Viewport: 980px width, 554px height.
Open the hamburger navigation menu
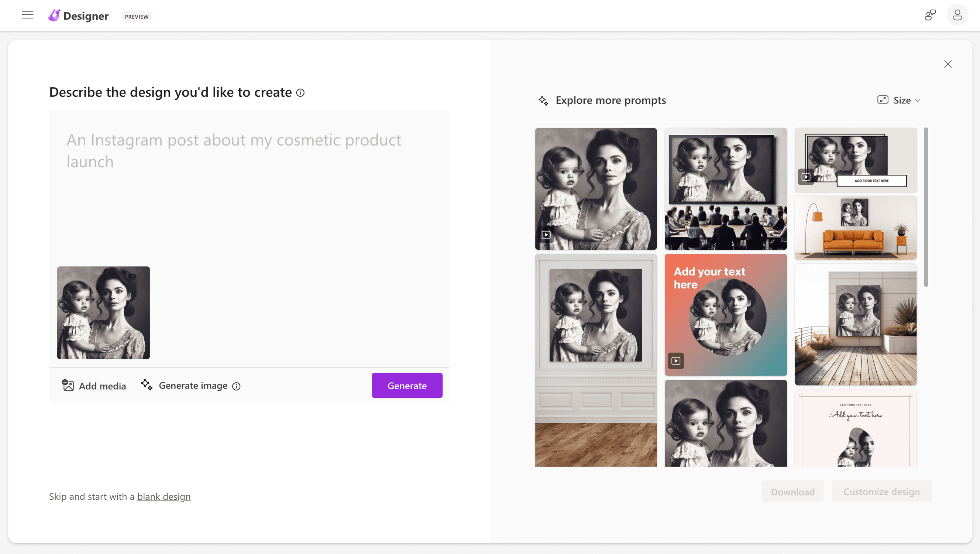[27, 15]
